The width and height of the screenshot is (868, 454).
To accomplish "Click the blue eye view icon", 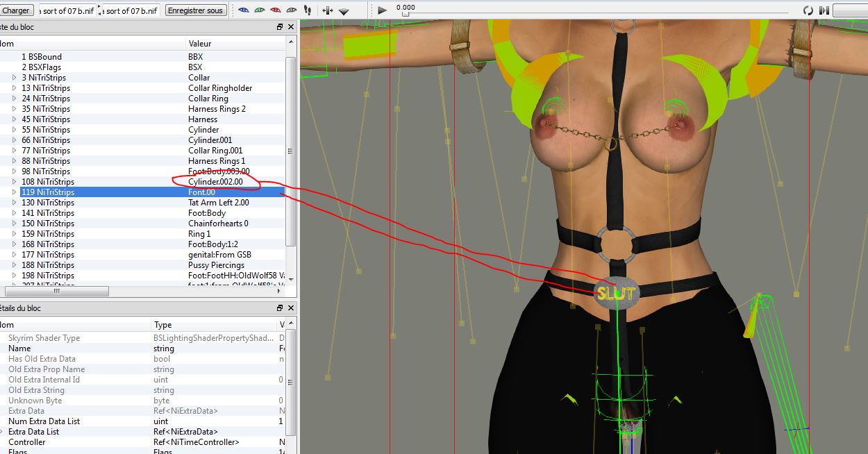I will (x=244, y=10).
